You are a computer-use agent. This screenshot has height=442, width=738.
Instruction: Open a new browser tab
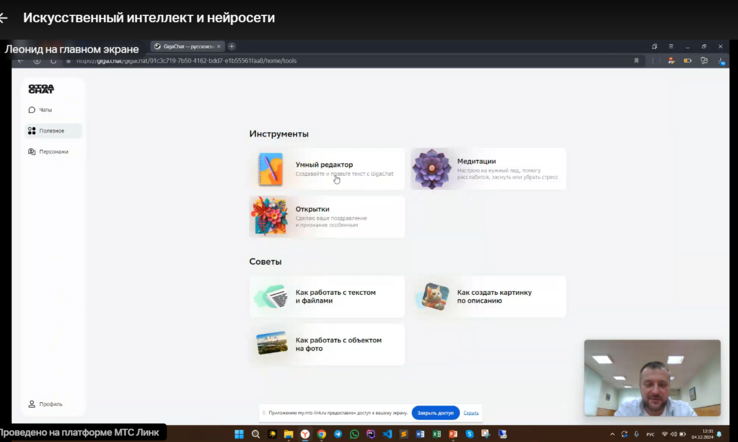click(x=232, y=46)
